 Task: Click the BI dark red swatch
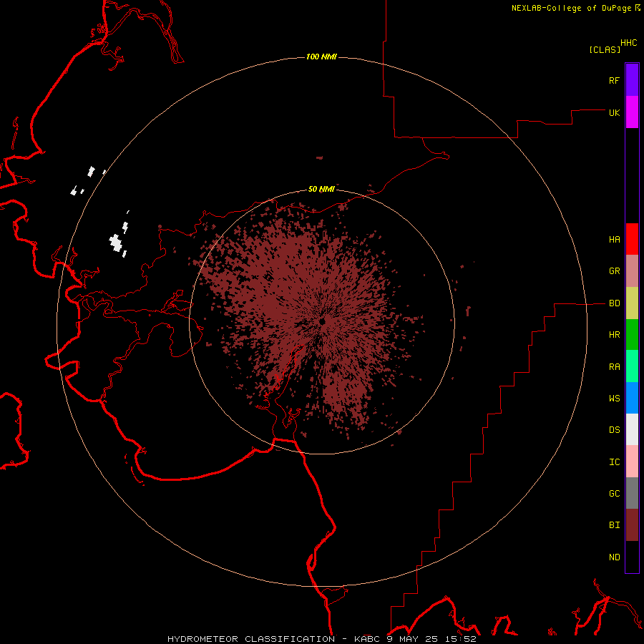[x=632, y=525]
